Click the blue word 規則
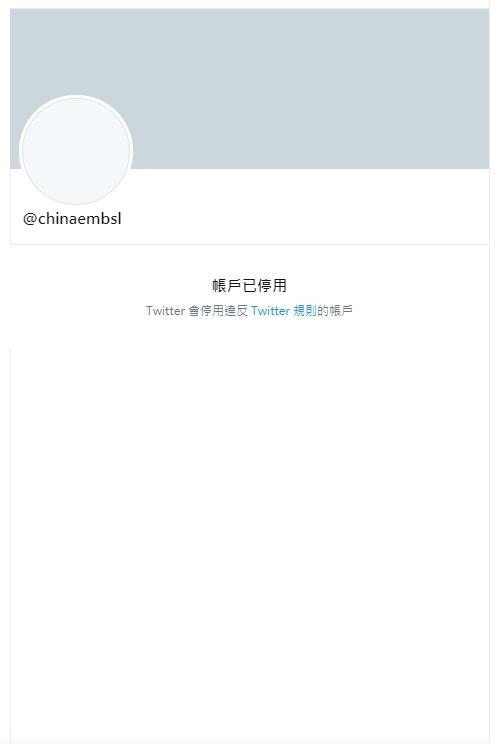This screenshot has width=498, height=744. click(304, 311)
